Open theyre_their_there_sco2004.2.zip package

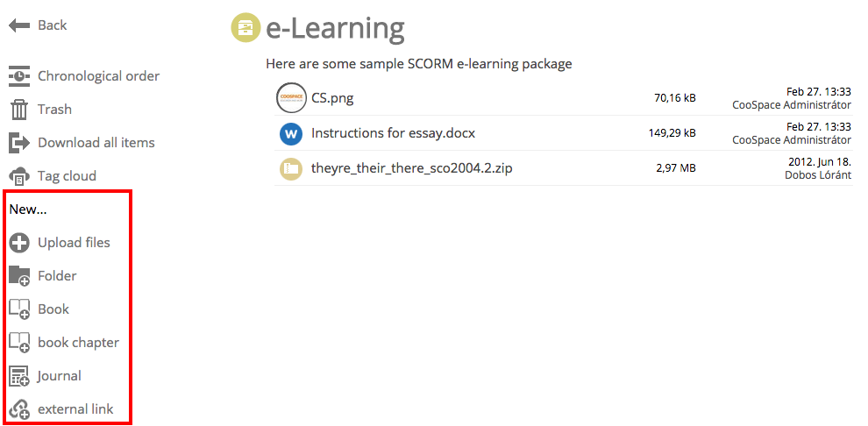click(412, 167)
